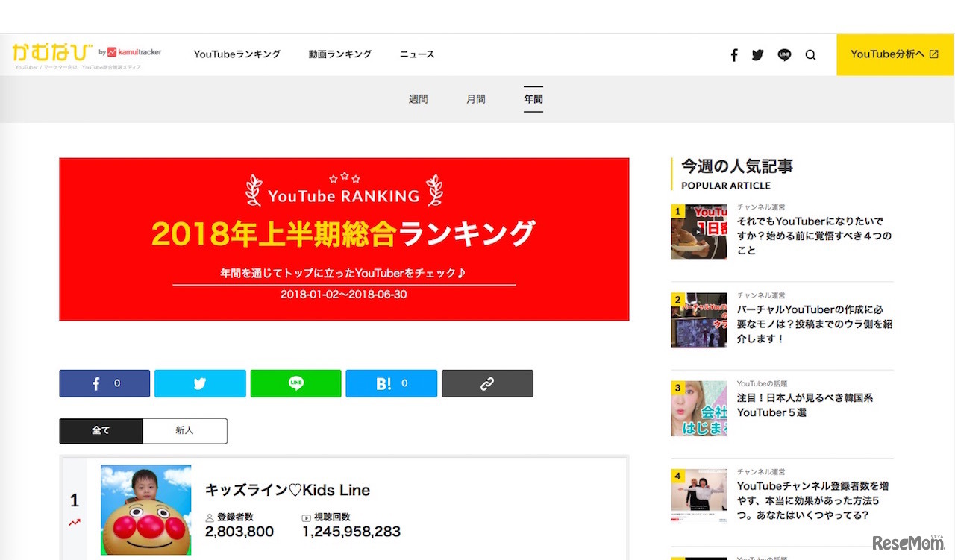Viewport: 955px width, 560px height.
Task: Open Facebook page via header Facebook icon
Action: click(x=733, y=54)
